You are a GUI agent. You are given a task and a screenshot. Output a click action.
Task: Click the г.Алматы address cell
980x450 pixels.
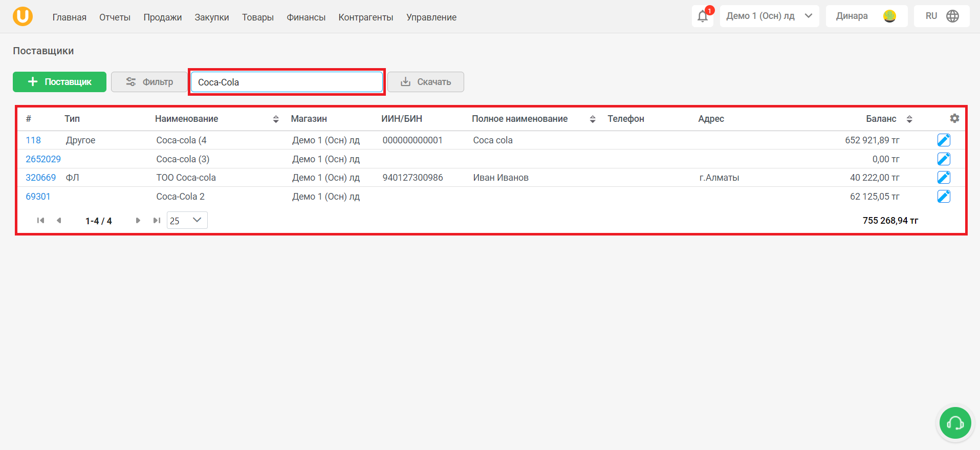click(x=719, y=178)
